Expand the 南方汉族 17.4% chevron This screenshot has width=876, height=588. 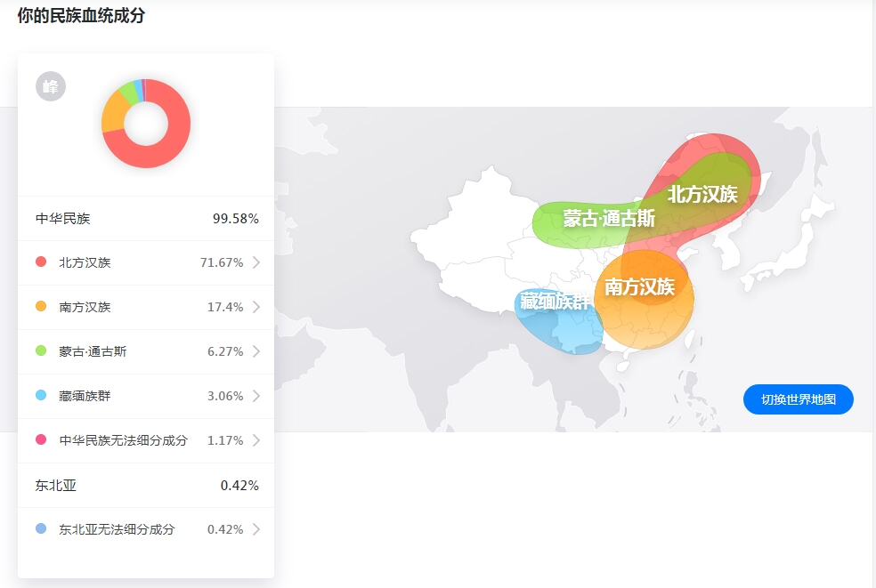point(256,307)
